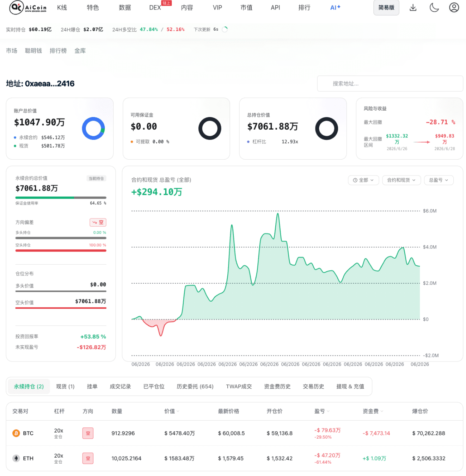Switch to 挂单 tab
Viewport: 466px width, 476px height.
point(92,387)
